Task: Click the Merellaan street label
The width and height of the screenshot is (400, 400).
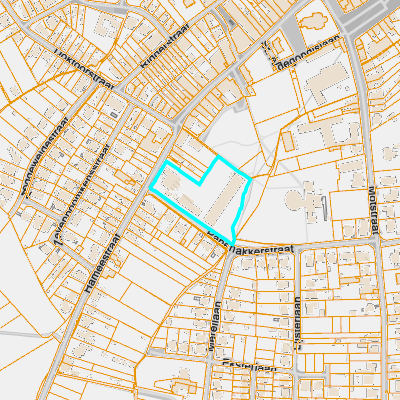Action: (x=216, y=326)
